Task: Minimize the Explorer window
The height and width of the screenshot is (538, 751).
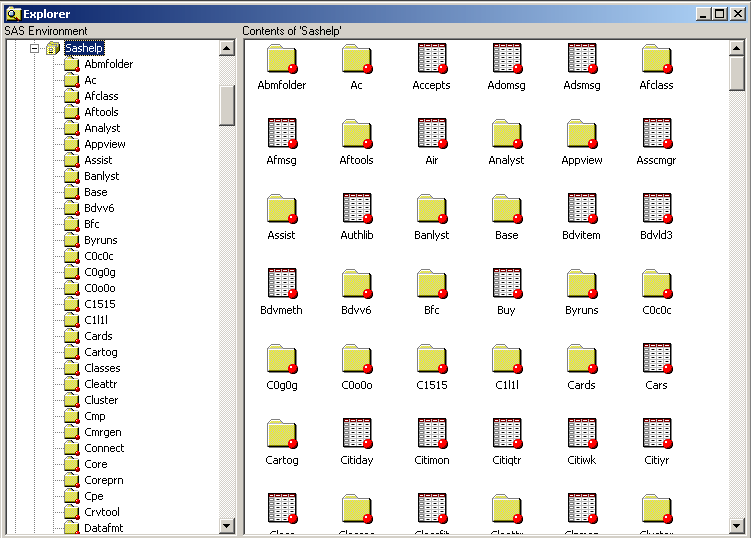Action: coord(703,14)
